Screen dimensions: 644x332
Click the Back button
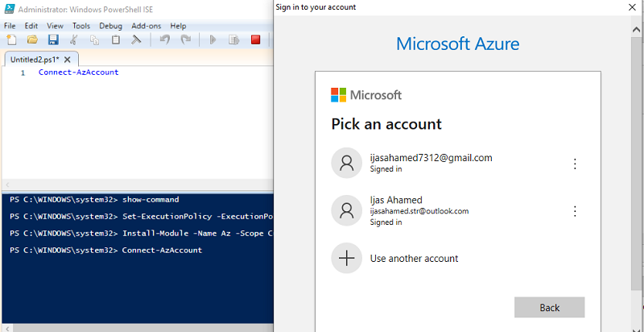click(550, 307)
